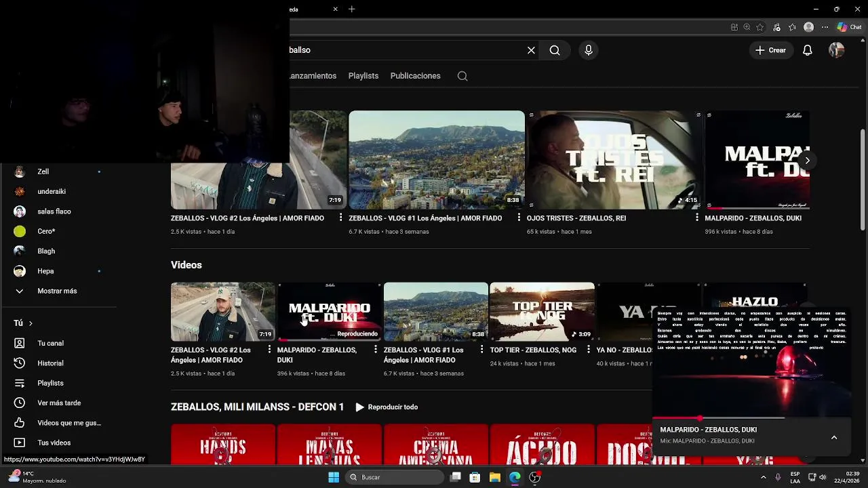Open the YouTube account avatar menu
868x488 pixels.
coord(836,50)
